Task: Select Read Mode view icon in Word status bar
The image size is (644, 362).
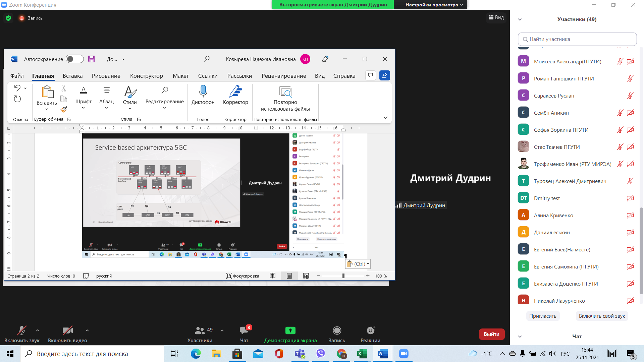Action: 273,276
